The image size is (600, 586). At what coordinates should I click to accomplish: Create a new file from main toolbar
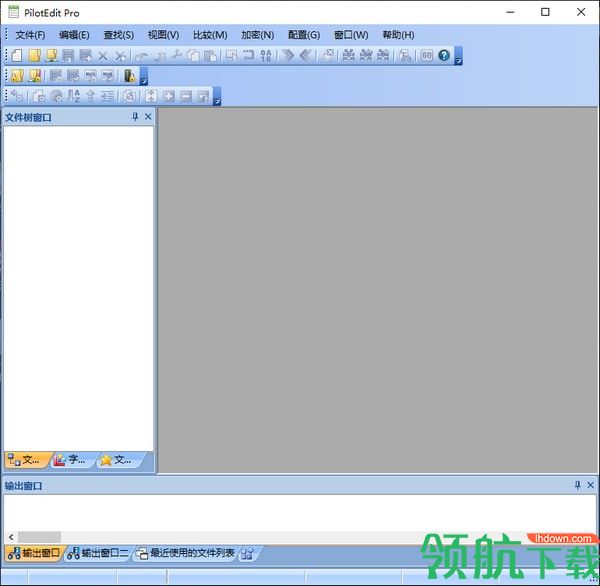[x=16, y=56]
